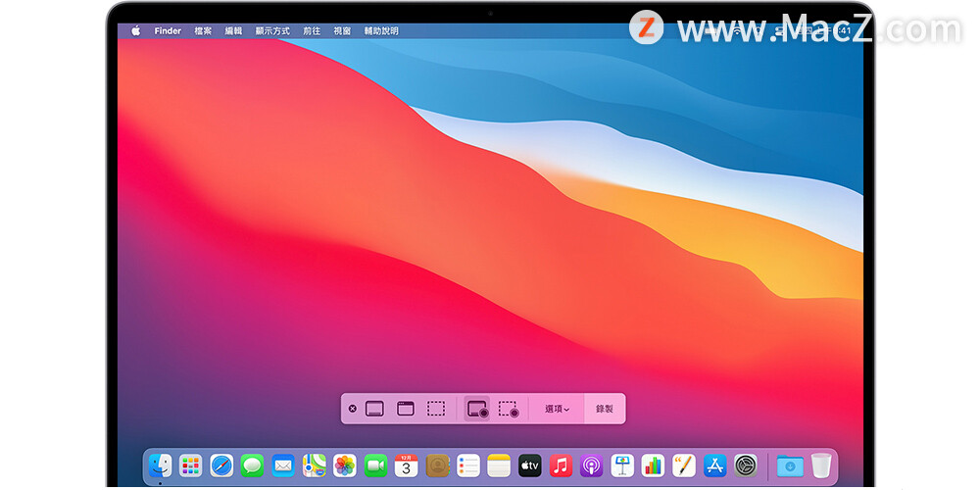Open the 視窗 menu
980x490 pixels.
pos(342,30)
